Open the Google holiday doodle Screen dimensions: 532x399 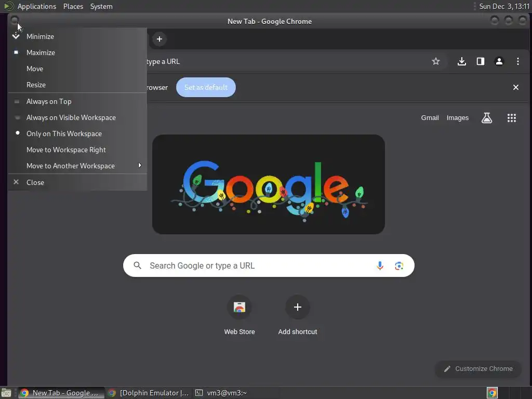tap(269, 184)
